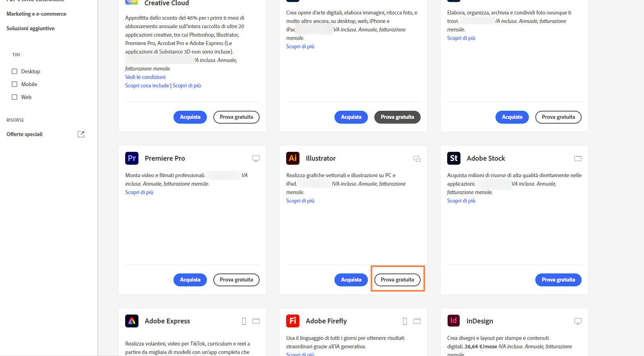644x356 pixels.
Task: Check the Desktop filter checkbox
Action: tap(14, 71)
